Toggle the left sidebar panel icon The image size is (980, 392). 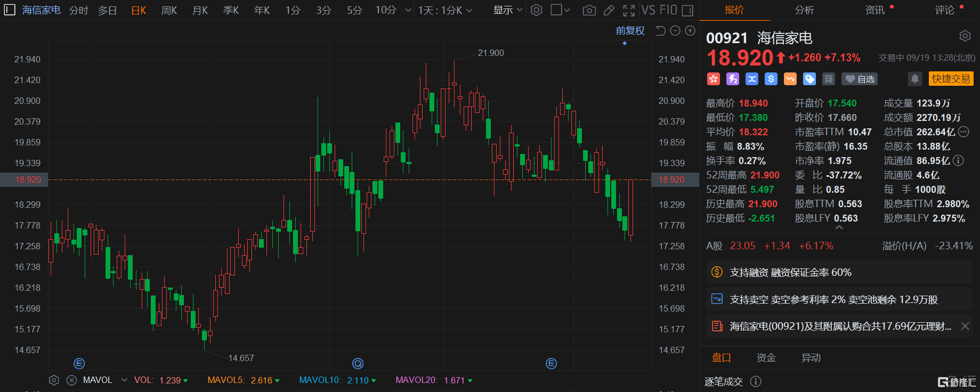click(10, 10)
